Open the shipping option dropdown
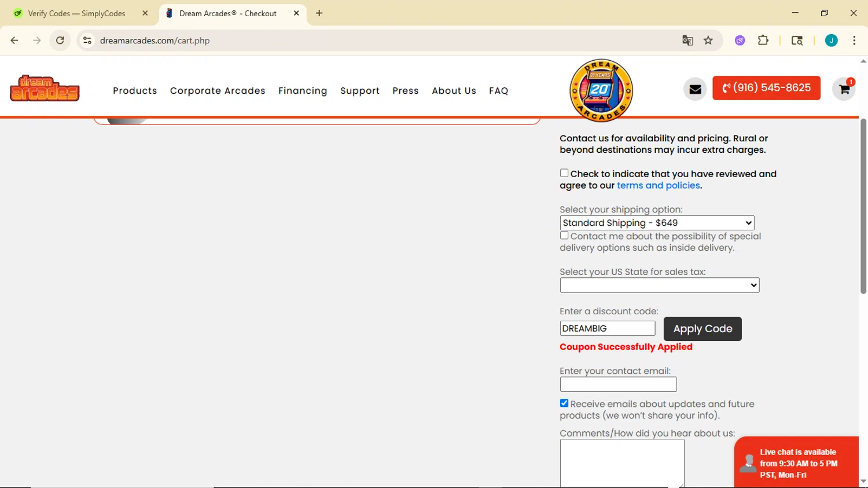Image resolution: width=868 pixels, height=488 pixels. click(x=657, y=223)
